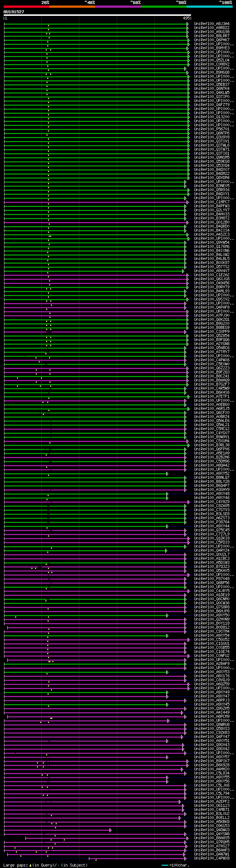Pick the UniRef100_Q6NTK4 entry
This screenshot has height=868, width=236.
coord(212,88)
